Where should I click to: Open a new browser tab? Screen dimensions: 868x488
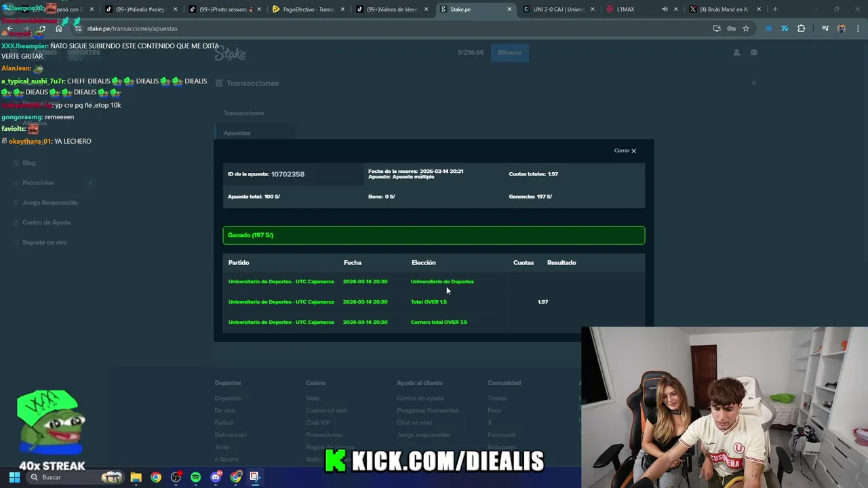coord(775,9)
